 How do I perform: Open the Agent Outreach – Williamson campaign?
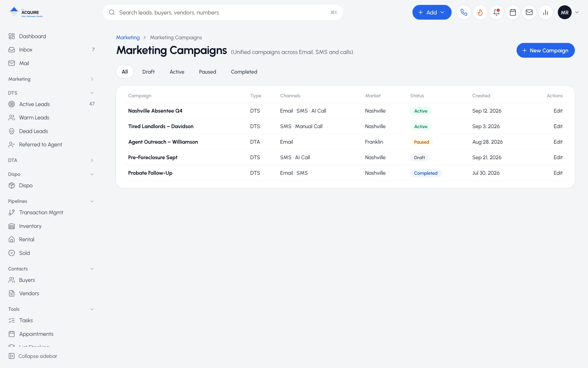tap(163, 142)
